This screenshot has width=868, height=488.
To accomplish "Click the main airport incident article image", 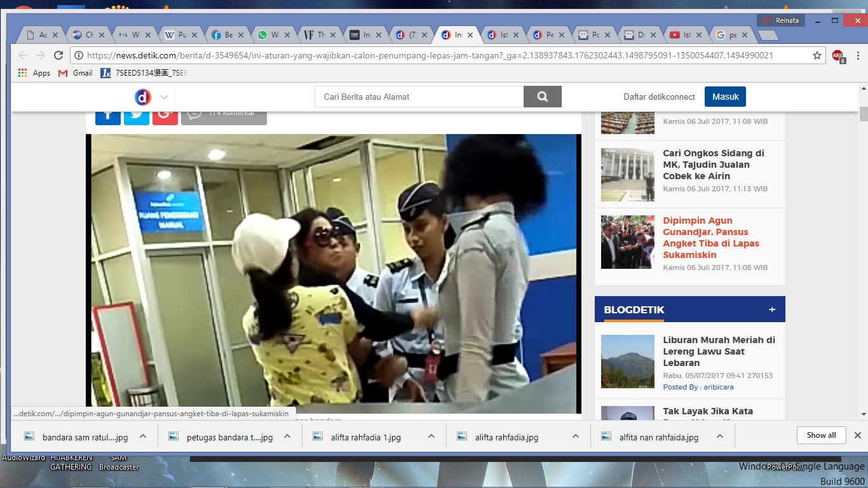I will [x=334, y=274].
